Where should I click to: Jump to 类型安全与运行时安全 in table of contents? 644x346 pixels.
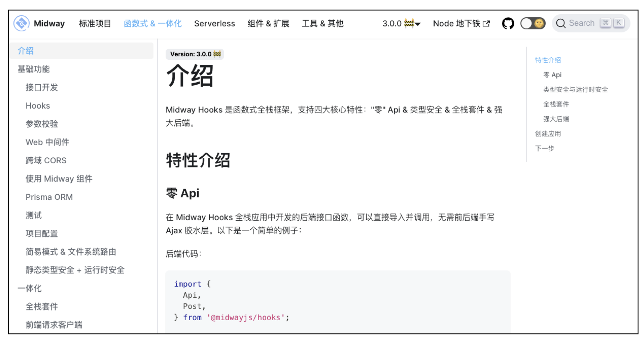(x=575, y=89)
